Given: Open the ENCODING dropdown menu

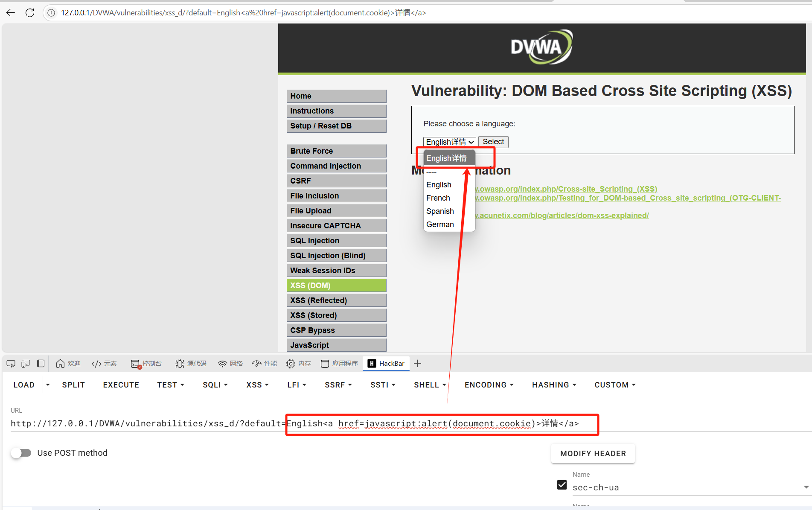Looking at the screenshot, I should pos(489,385).
